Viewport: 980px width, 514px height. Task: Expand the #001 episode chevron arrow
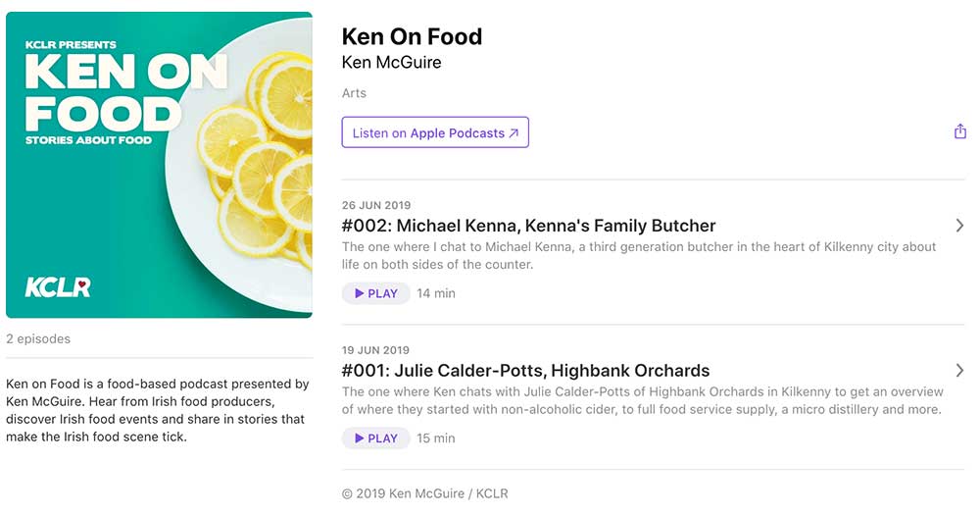click(x=959, y=371)
